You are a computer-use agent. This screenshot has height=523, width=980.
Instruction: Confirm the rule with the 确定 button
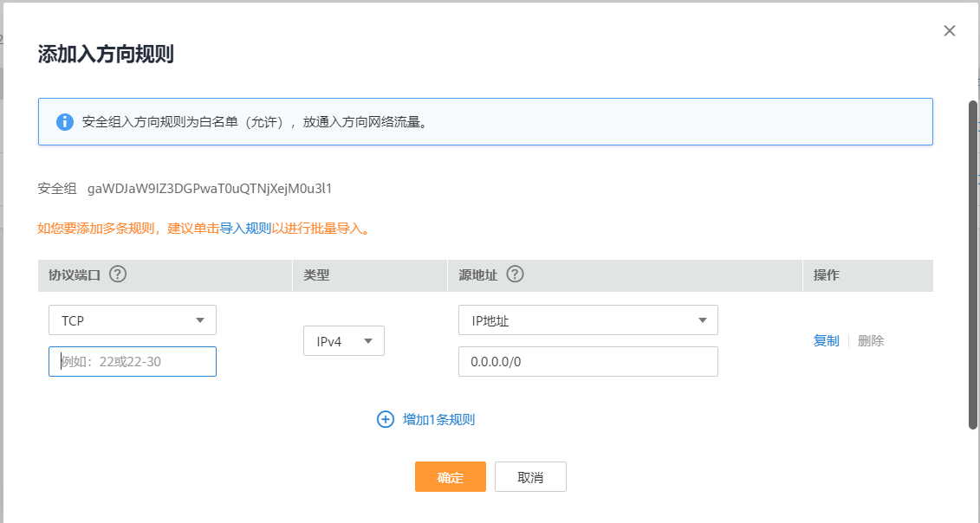click(451, 476)
